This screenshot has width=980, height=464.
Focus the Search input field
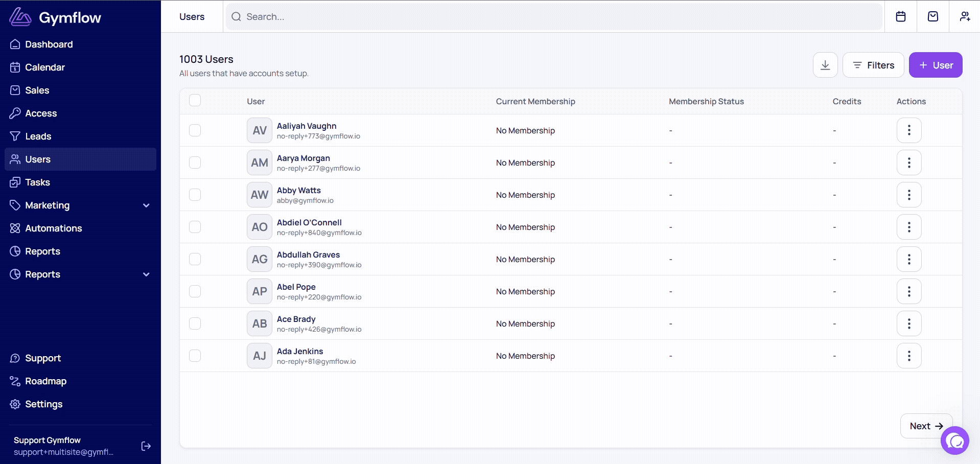(x=554, y=17)
